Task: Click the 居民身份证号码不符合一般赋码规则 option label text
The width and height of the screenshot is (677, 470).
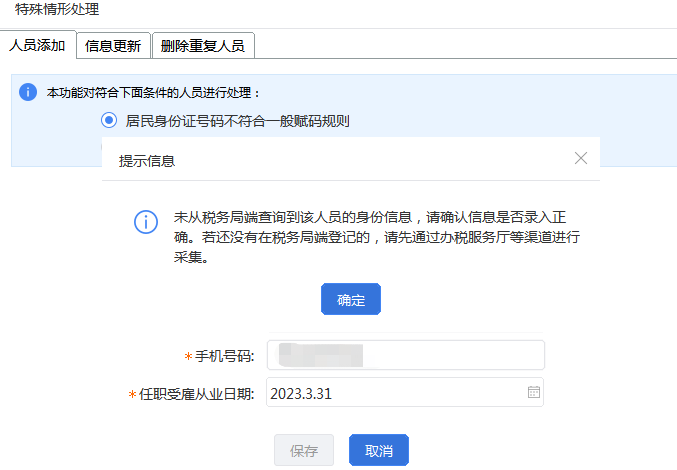Action: 237,121
